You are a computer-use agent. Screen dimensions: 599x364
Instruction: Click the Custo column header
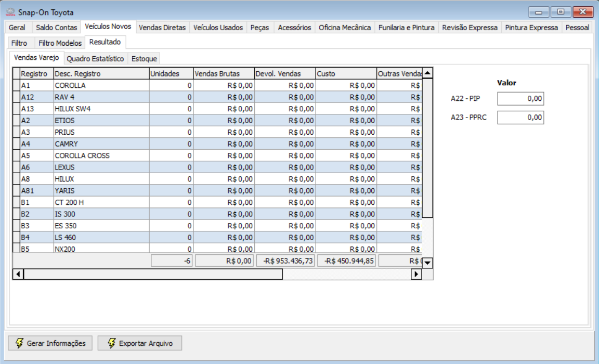click(x=346, y=73)
